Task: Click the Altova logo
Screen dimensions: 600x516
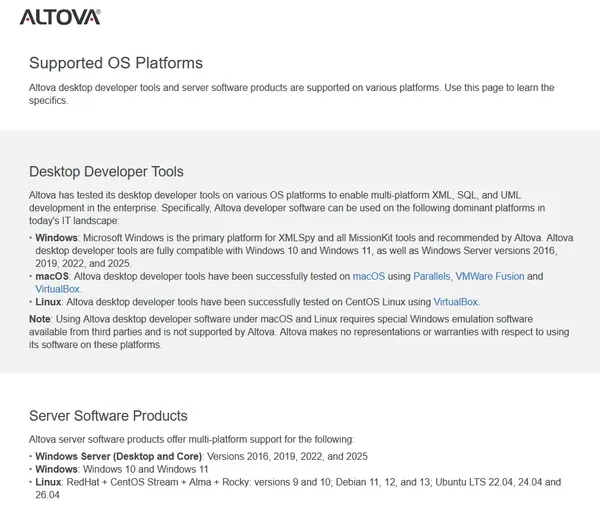Action: pyautogui.click(x=60, y=17)
